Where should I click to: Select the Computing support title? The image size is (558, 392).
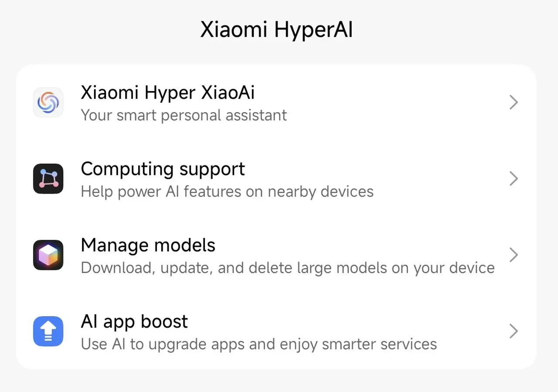point(163,169)
